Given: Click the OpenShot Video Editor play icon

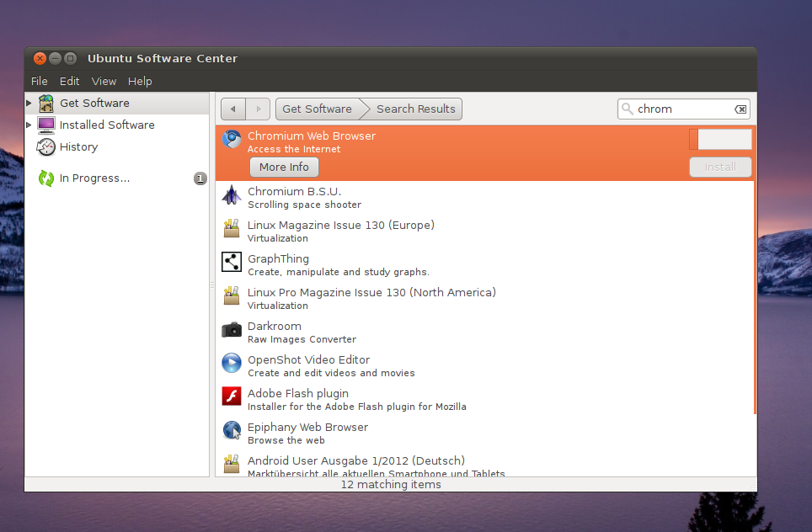Looking at the screenshot, I should click(232, 363).
